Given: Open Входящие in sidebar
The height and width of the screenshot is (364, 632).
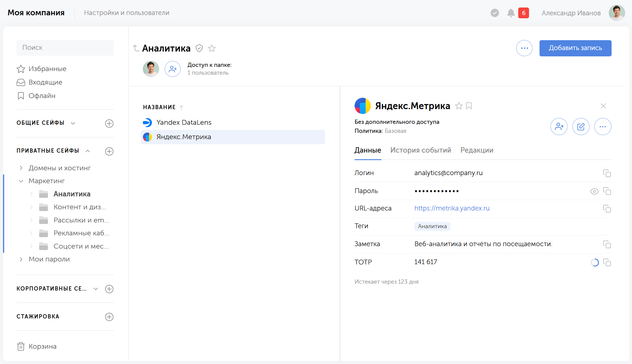Looking at the screenshot, I should pos(39,82).
